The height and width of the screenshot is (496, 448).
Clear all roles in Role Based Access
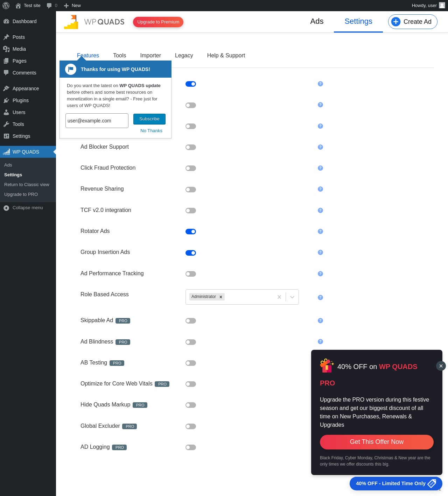pyautogui.click(x=279, y=297)
